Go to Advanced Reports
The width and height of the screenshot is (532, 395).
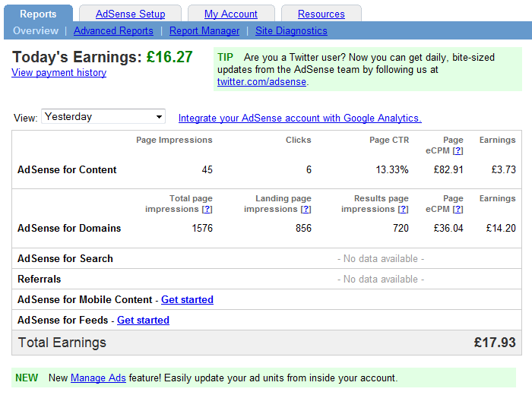(x=113, y=31)
